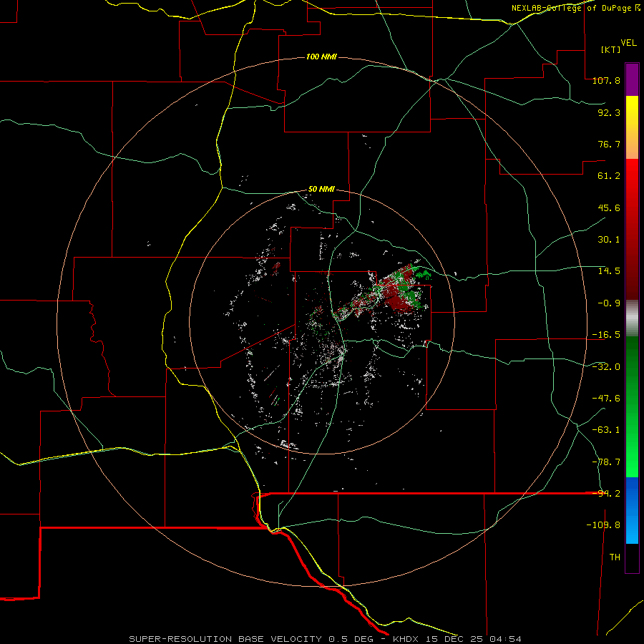This screenshot has width=644, height=644.
Task: Click the -63.1 velocity scale value
Action: (606, 430)
